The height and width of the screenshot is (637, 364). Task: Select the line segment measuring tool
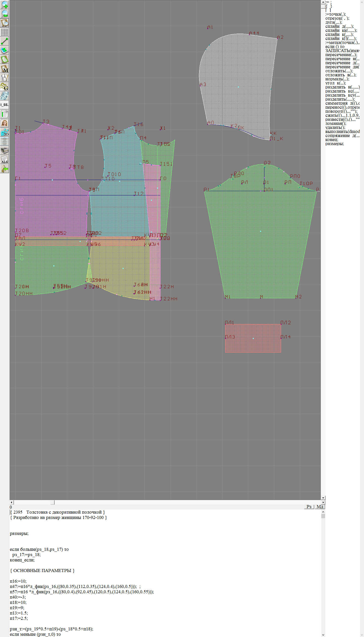(x=5, y=41)
